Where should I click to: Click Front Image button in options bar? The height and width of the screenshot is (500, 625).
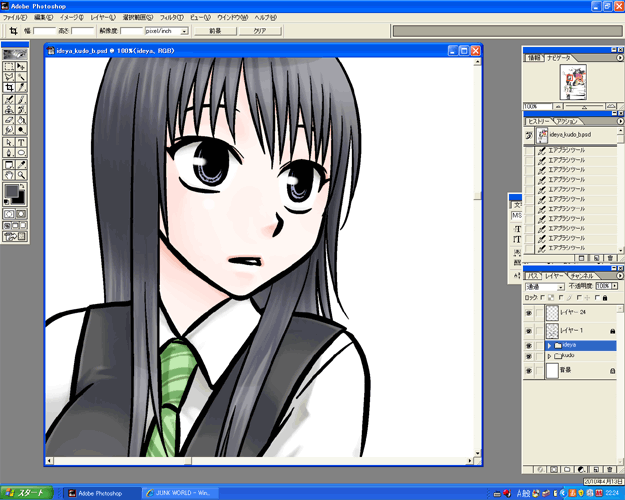coord(216,31)
